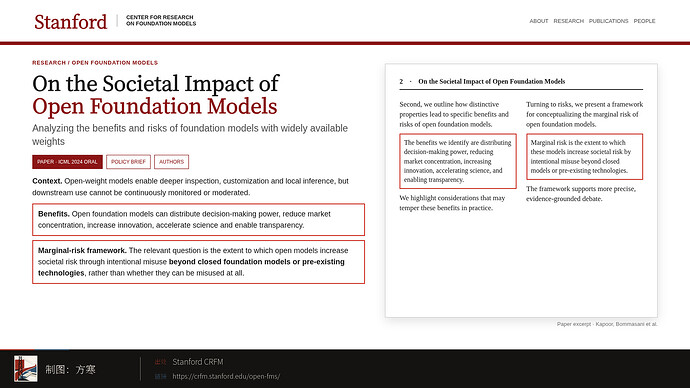The width and height of the screenshot is (690, 388).
Task: Click the caption 'Paper excerpt · Kapoor, Bommasani et al.'
Action: [607, 324]
